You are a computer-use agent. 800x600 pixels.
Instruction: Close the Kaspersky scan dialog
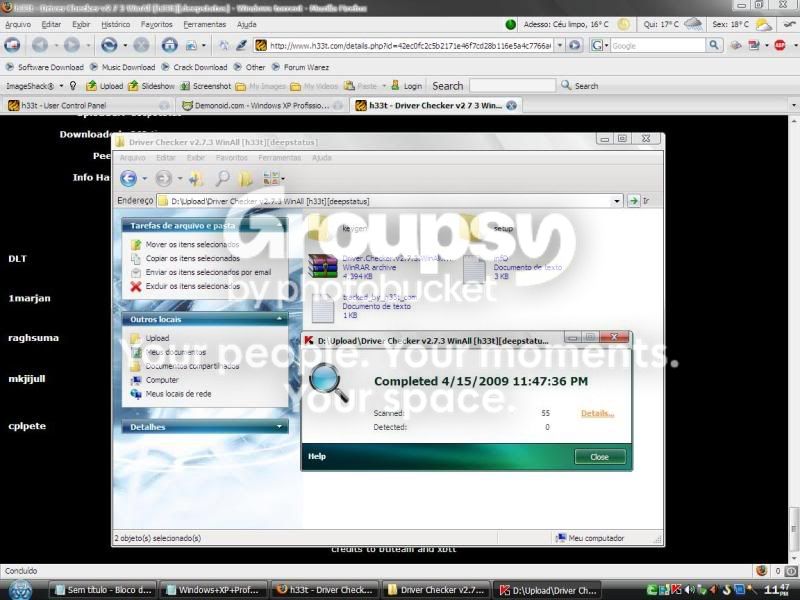599,457
